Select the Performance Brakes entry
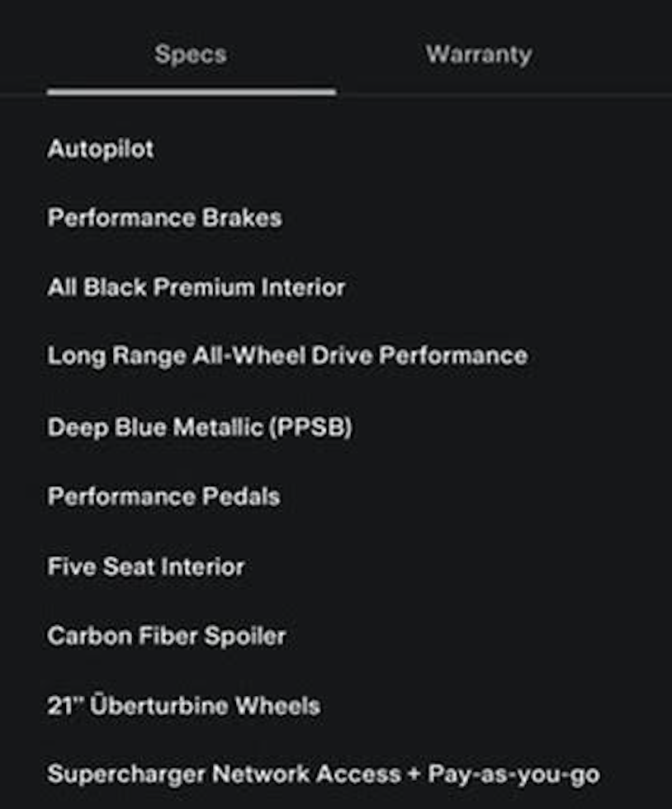Viewport: 672px width, 809px height. 164,218
